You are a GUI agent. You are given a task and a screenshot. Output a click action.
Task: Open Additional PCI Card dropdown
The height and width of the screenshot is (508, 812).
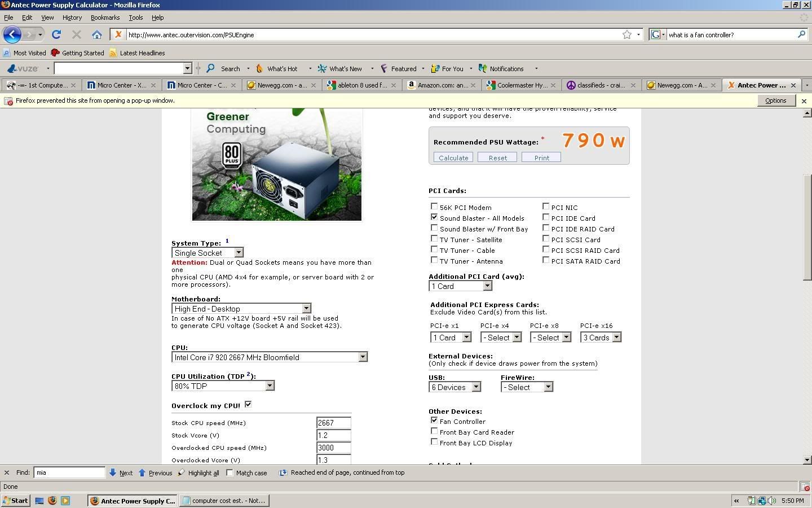click(460, 286)
